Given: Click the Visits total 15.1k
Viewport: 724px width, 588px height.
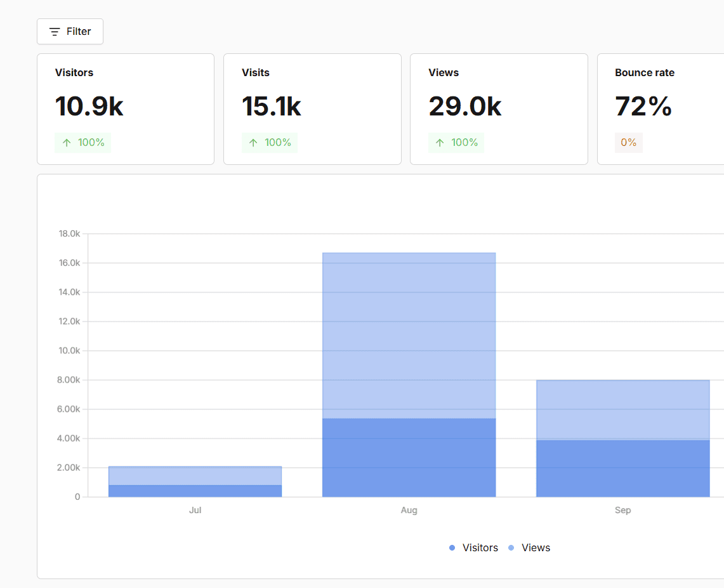Looking at the screenshot, I should pyautogui.click(x=272, y=106).
